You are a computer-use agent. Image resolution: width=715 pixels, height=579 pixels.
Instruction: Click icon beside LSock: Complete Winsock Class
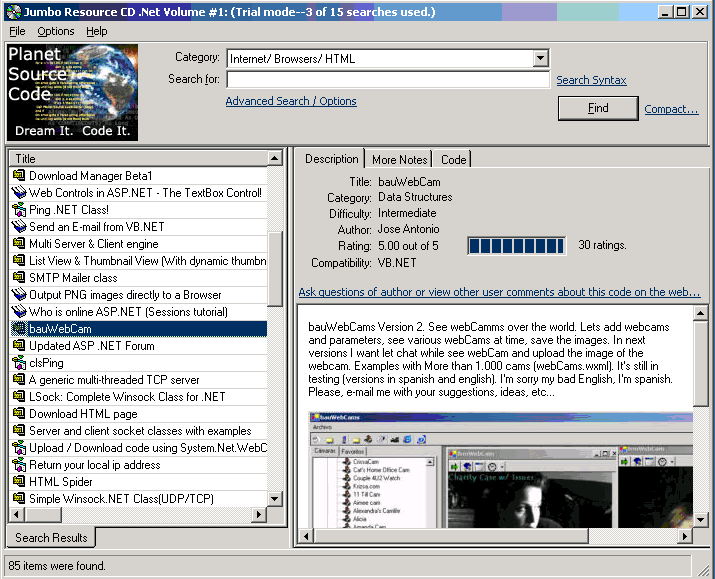19,397
